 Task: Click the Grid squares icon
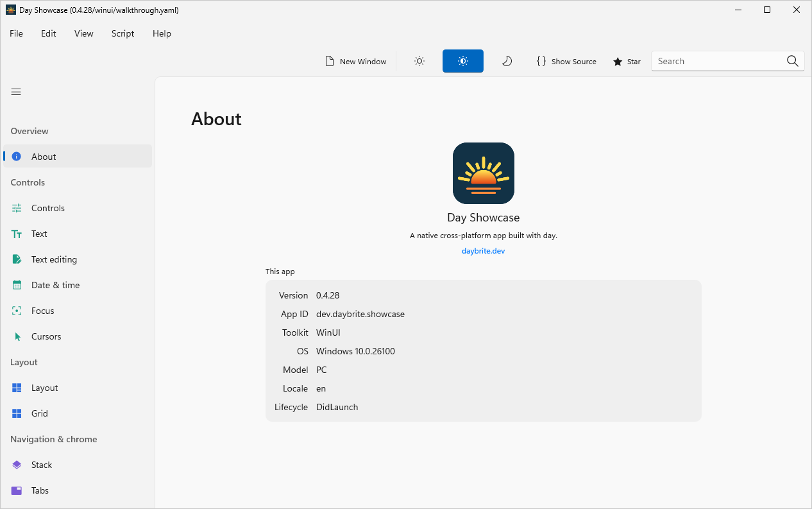(17, 413)
